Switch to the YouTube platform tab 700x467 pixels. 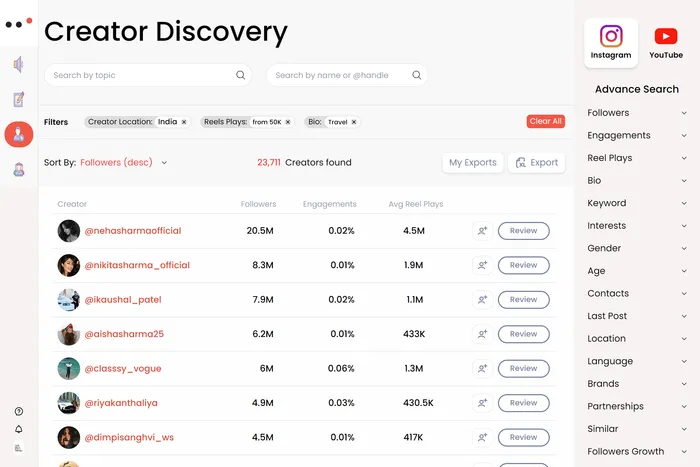665,43
